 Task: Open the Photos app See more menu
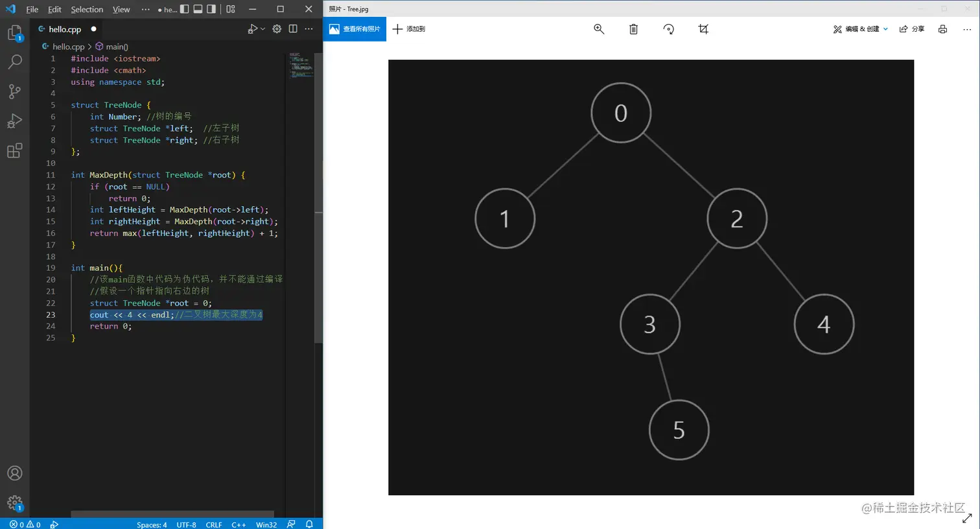click(967, 29)
